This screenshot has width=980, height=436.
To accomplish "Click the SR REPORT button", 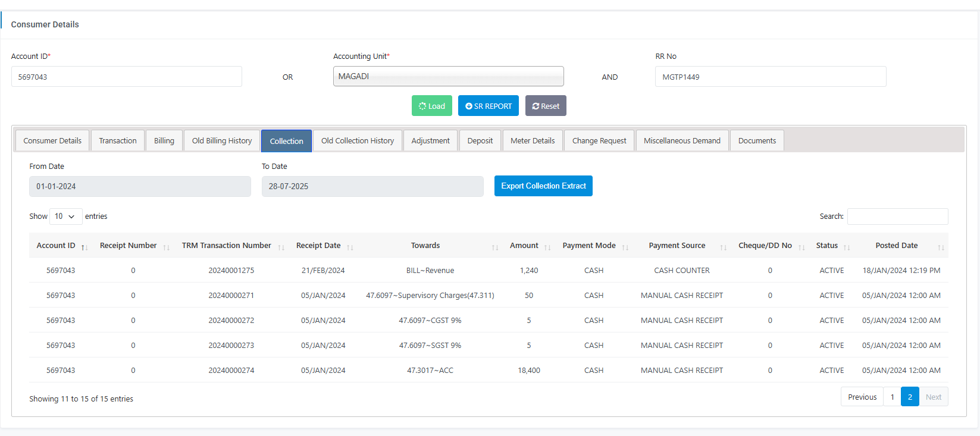I will [489, 106].
